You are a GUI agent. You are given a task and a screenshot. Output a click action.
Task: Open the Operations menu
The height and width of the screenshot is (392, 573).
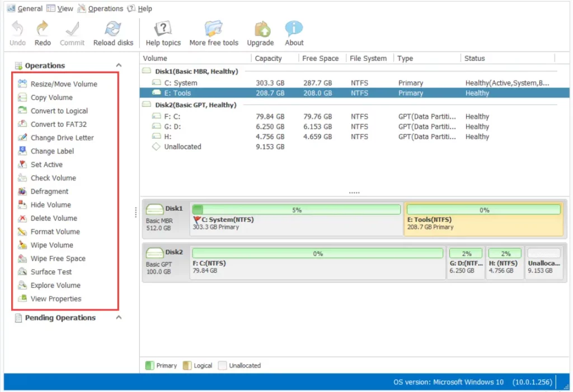click(105, 8)
